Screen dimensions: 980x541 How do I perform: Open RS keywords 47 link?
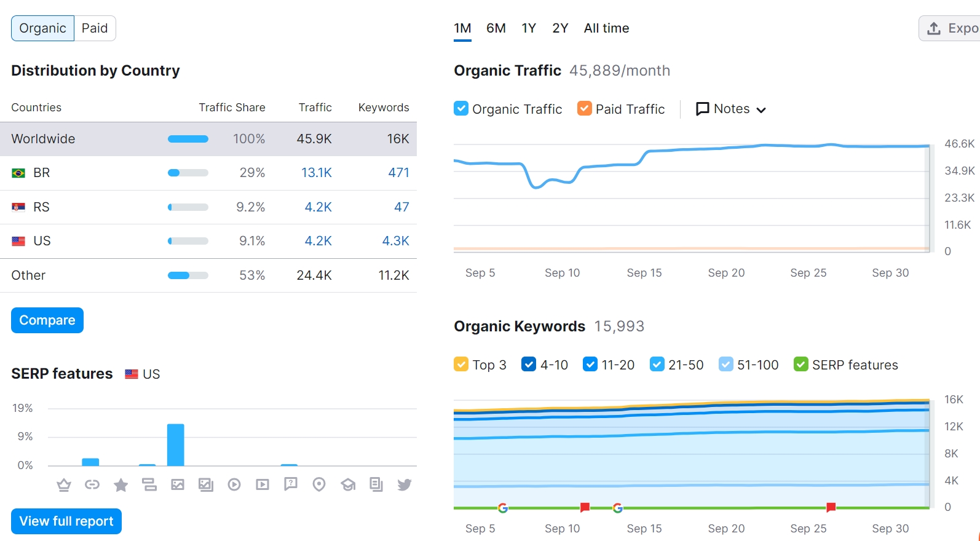tap(401, 207)
